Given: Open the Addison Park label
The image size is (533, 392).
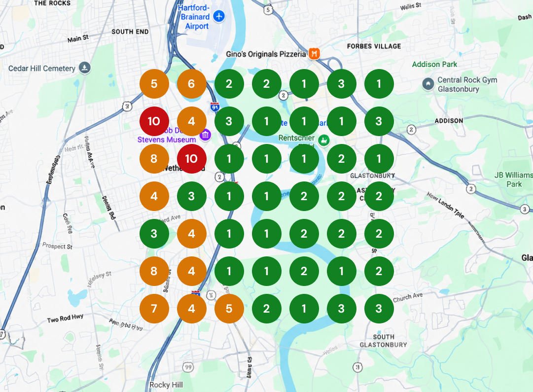Looking at the screenshot, I should [434, 64].
